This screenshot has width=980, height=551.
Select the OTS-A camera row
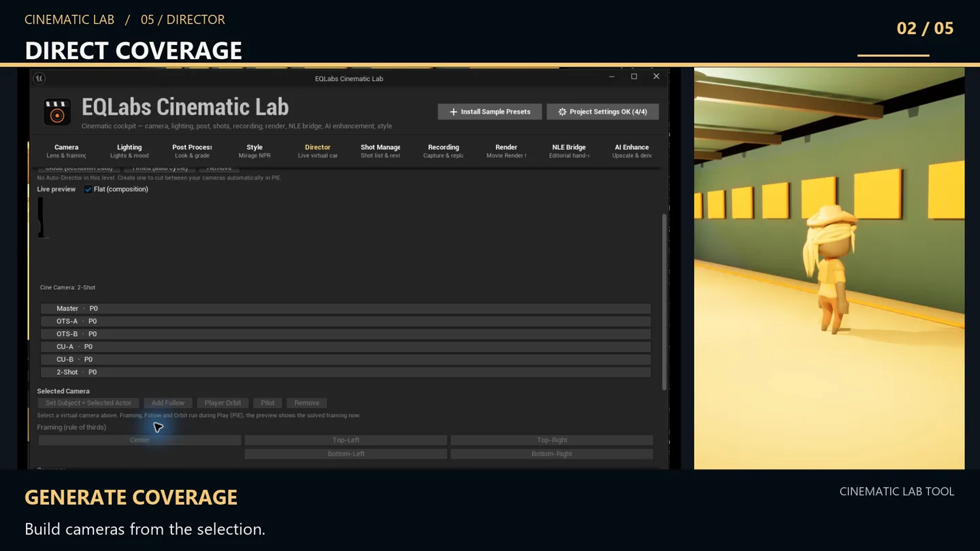coord(346,321)
